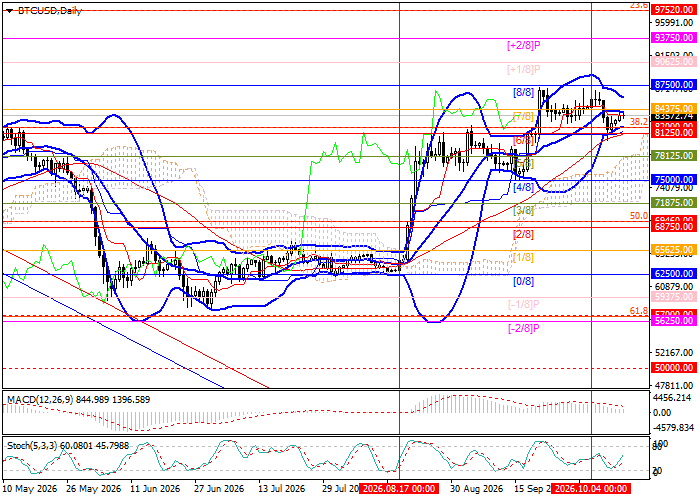Click the [+2/8]P Murrey level label
Screen dimensions: 700x500
[524, 46]
